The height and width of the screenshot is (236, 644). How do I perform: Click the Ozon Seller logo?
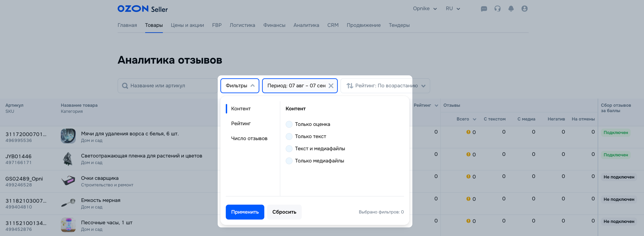point(142,9)
